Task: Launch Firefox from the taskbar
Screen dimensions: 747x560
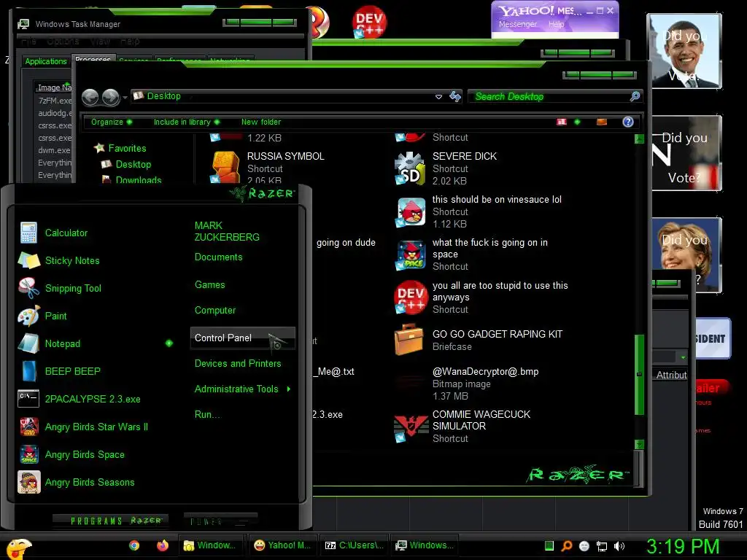Action: coord(163,545)
